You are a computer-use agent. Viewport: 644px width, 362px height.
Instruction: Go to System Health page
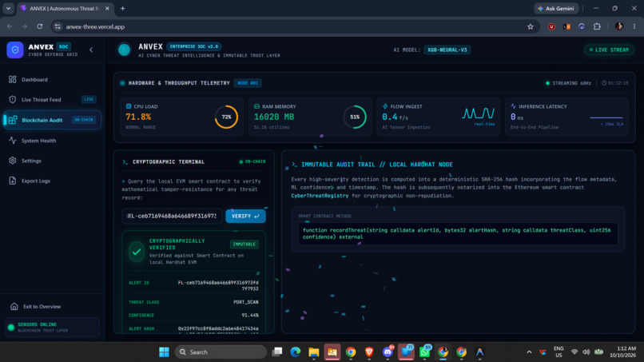[x=52, y=141]
